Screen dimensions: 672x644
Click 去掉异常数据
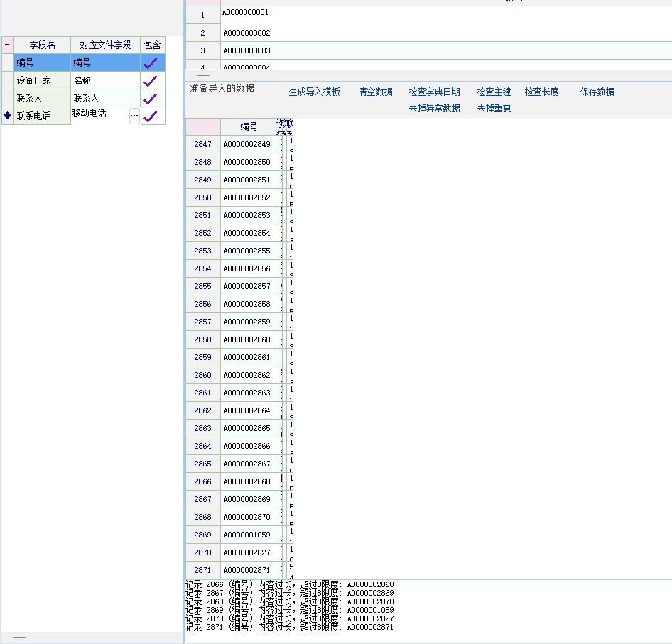pyautogui.click(x=434, y=108)
